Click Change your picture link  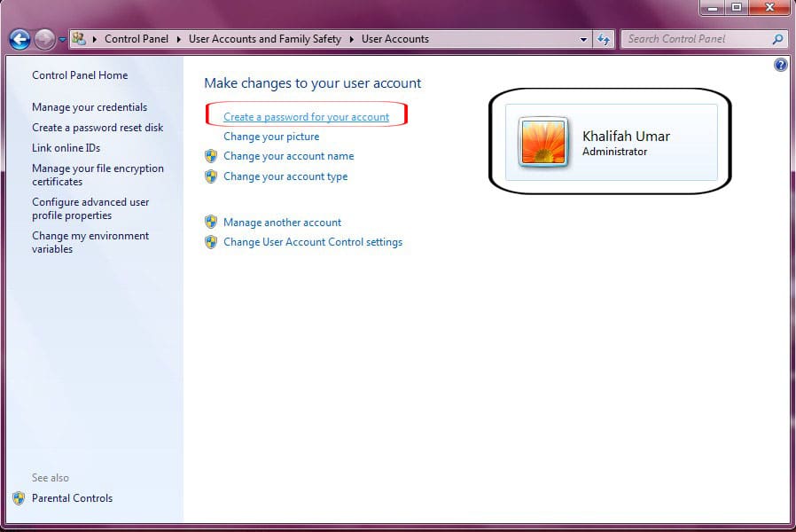click(271, 137)
